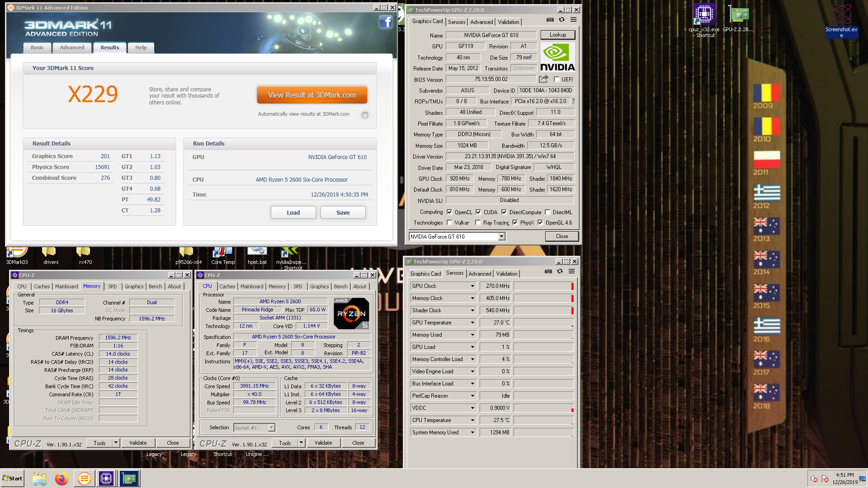Image resolution: width=868 pixels, height=488 pixels.
Task: Open the hpet.bat desktop icon
Action: pos(257,255)
